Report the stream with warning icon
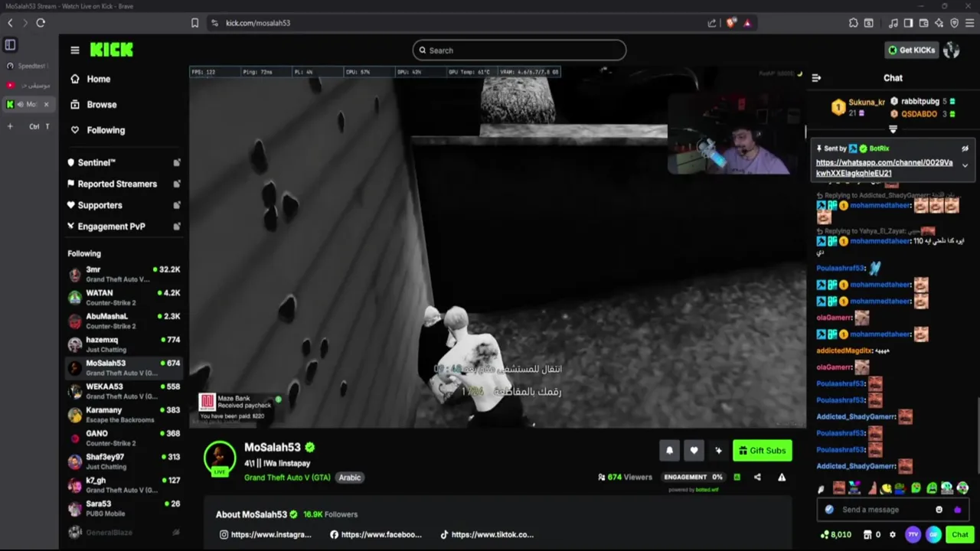The height and width of the screenshot is (551, 980). tap(782, 478)
